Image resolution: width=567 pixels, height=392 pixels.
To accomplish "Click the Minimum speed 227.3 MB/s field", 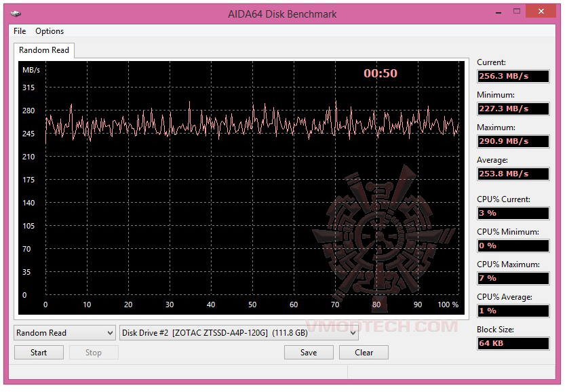I will pos(513,109).
